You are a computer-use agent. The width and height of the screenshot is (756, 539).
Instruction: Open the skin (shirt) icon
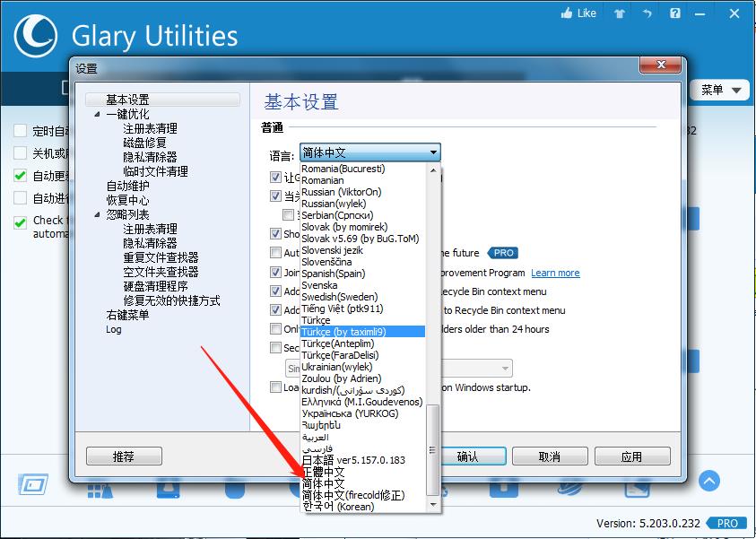(620, 13)
